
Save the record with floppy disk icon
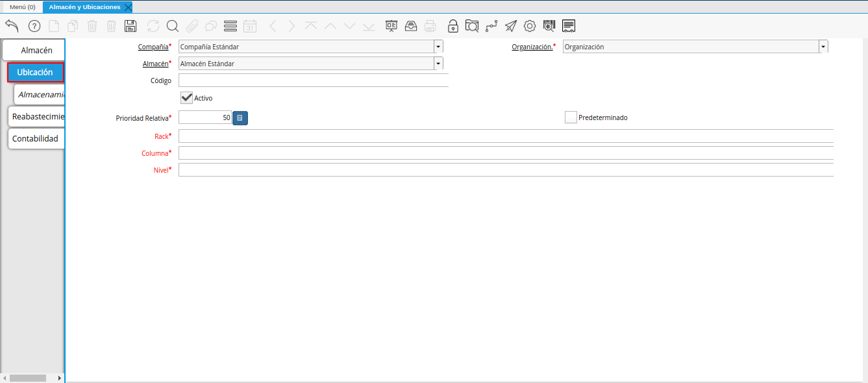[130, 26]
